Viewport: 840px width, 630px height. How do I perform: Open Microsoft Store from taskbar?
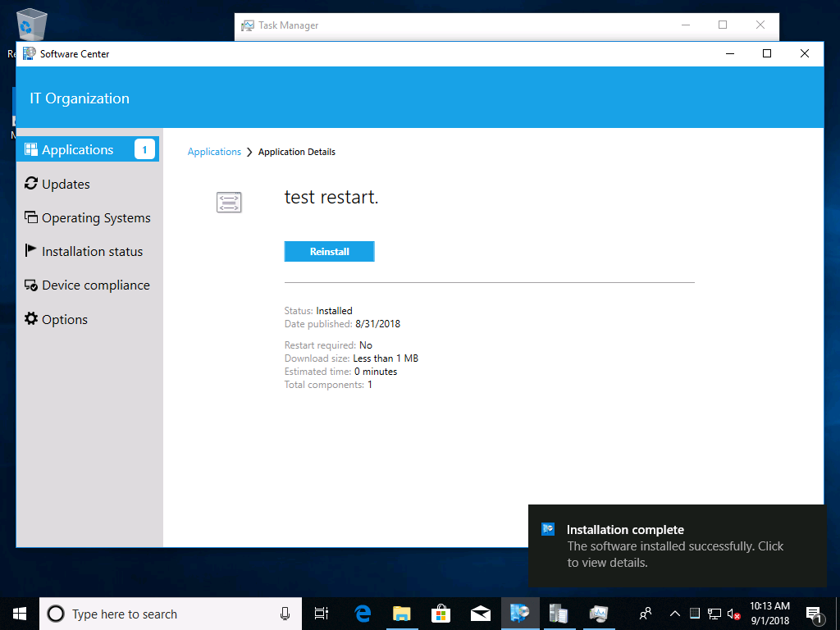[x=441, y=614]
